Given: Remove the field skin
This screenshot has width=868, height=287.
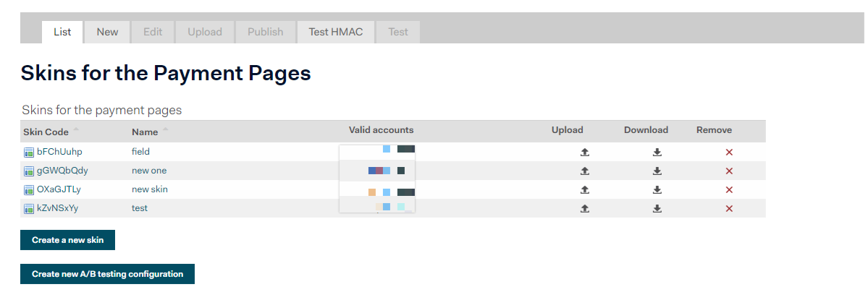Looking at the screenshot, I should [x=729, y=153].
